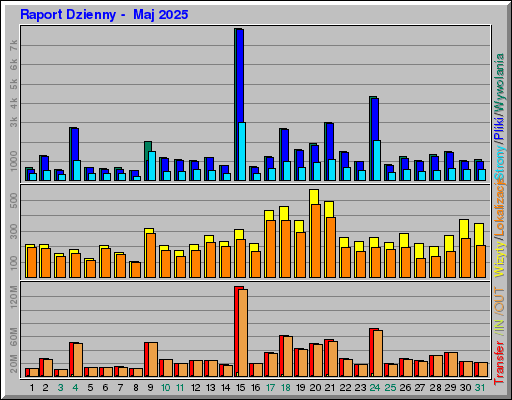
Task: Click the title 'Raport Dzienny - Maj 2025'
Action: (104, 15)
